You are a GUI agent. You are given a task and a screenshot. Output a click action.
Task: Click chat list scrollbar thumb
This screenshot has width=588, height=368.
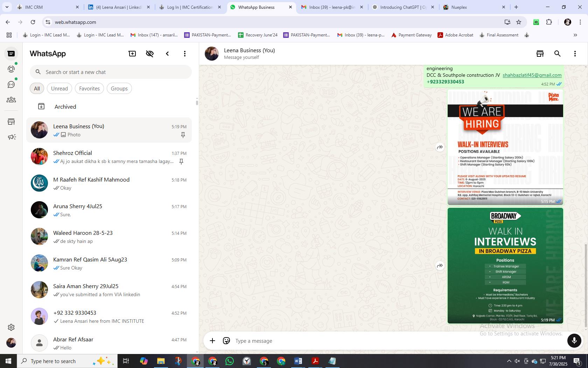pos(197,102)
